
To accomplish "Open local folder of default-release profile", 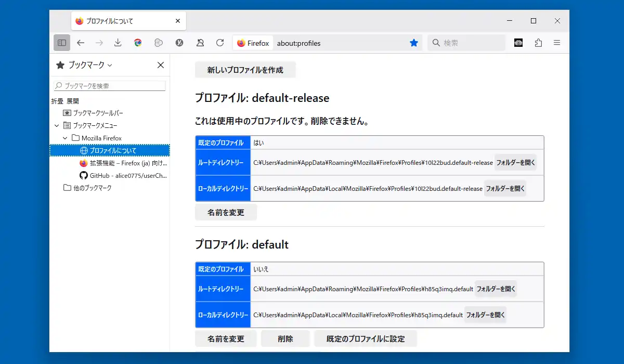I will 505,188.
